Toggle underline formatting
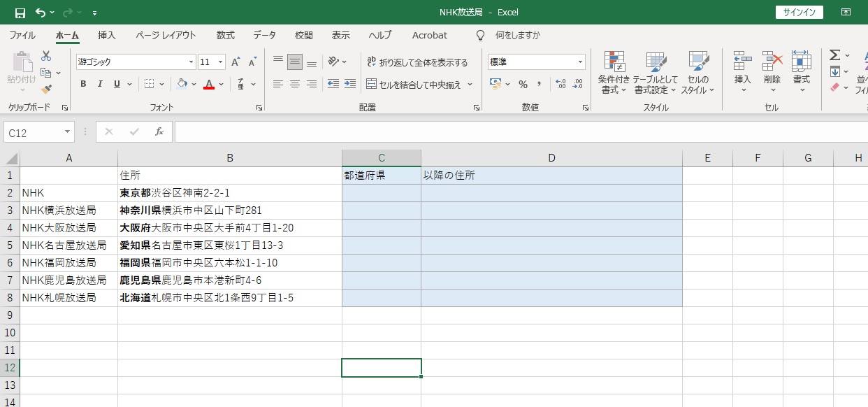868x407 pixels. coord(117,84)
